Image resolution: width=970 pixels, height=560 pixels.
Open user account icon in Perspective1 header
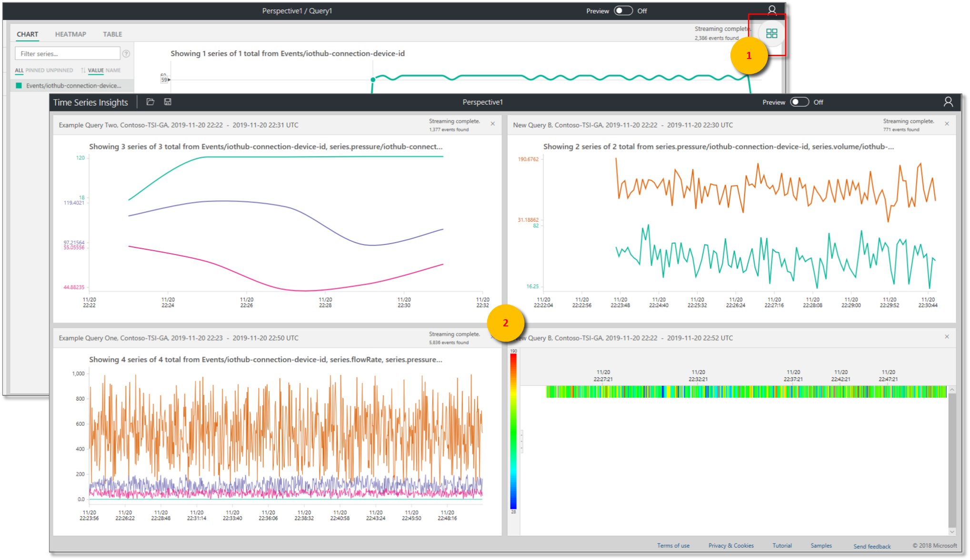(948, 102)
